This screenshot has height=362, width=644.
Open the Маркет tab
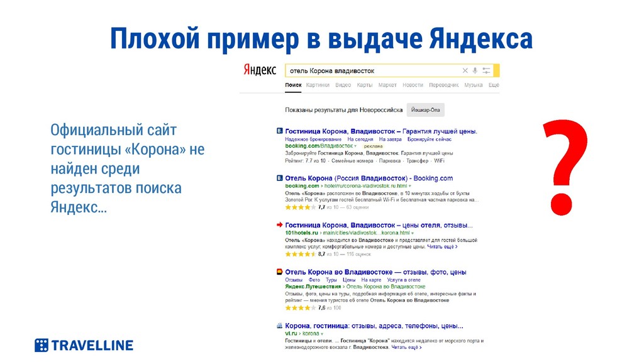pyautogui.click(x=387, y=85)
